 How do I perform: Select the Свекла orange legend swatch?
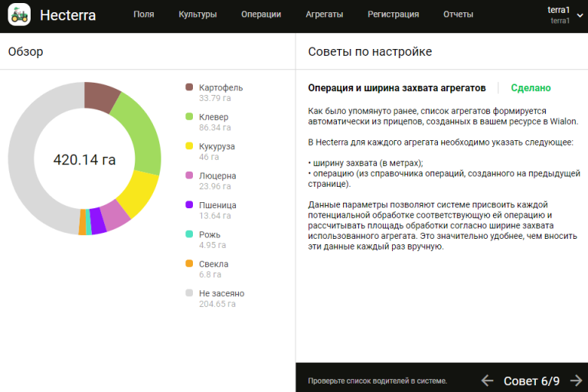189,263
